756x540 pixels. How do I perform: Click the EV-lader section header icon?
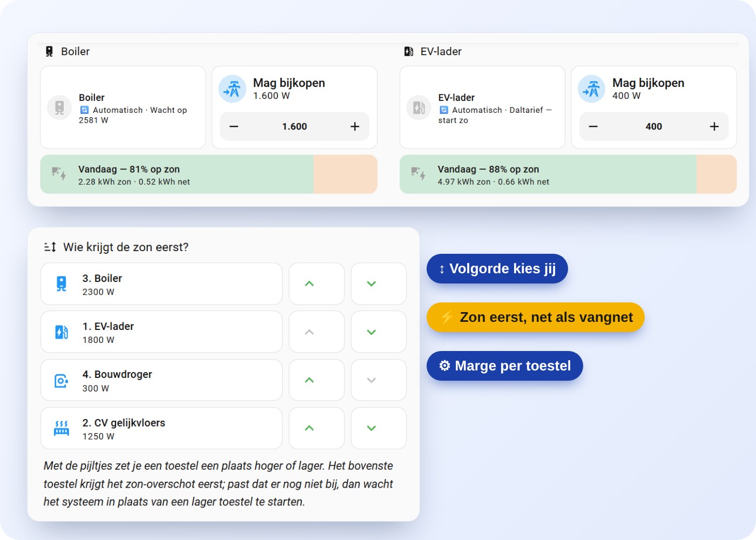point(409,51)
